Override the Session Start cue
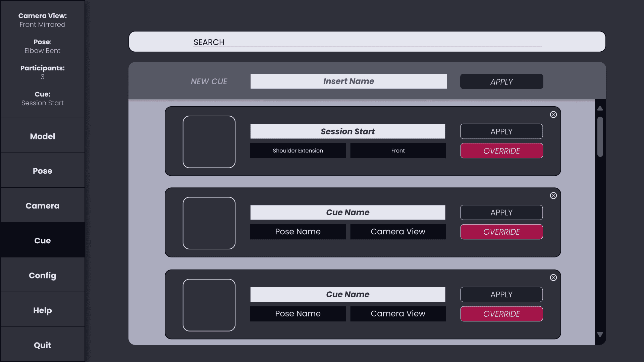Image resolution: width=644 pixels, height=362 pixels. [501, 151]
